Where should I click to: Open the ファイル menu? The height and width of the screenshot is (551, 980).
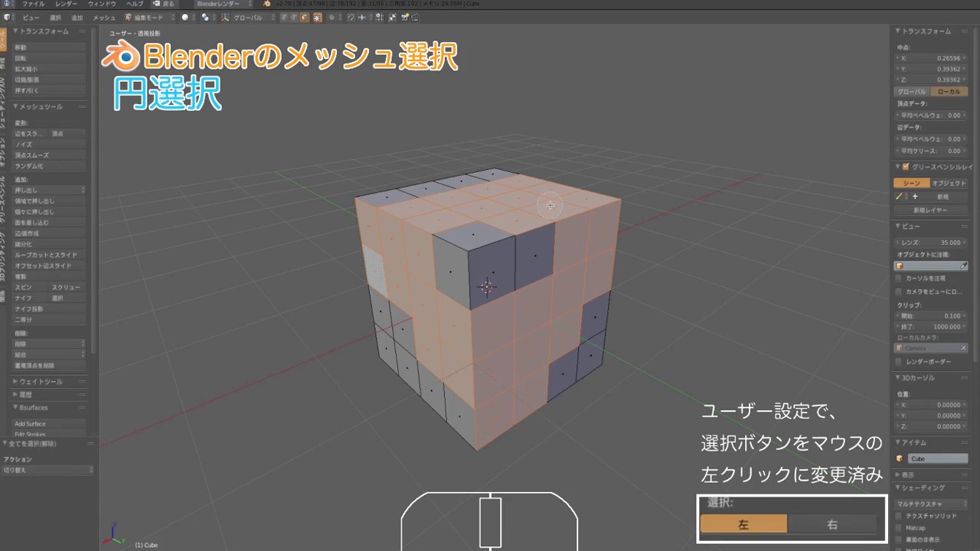[33, 4]
